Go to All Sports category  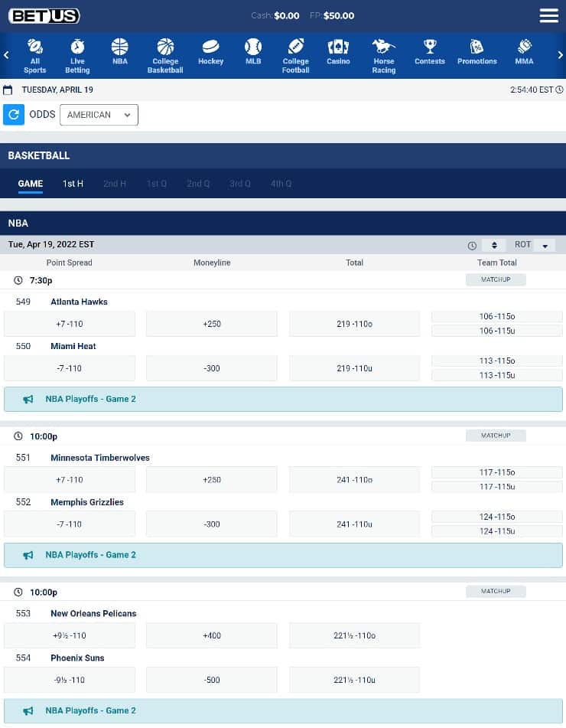click(x=34, y=56)
